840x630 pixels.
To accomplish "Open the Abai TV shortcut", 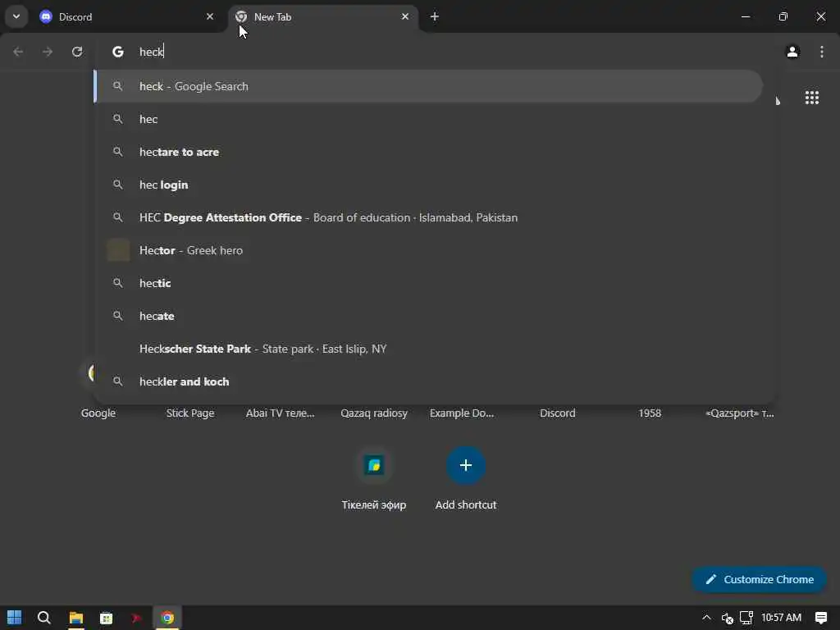I will [x=281, y=413].
